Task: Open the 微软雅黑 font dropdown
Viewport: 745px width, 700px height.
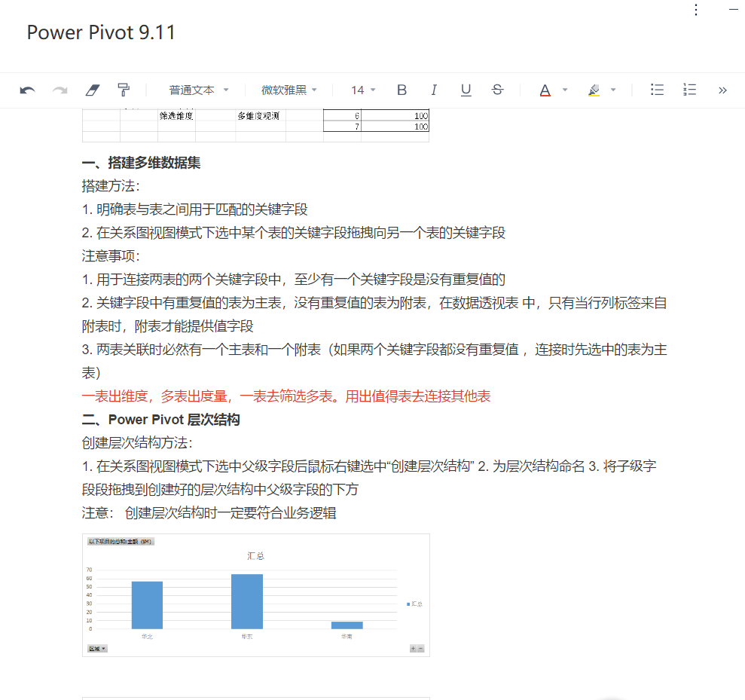Action: (289, 90)
